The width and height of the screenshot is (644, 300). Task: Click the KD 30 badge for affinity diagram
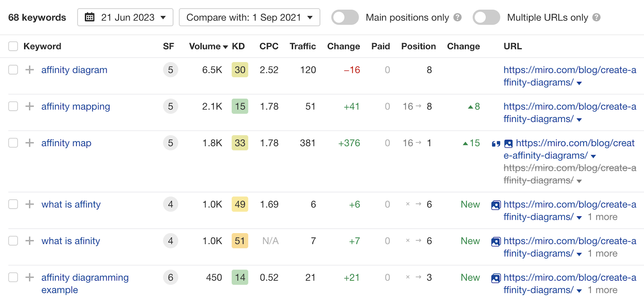click(x=240, y=70)
